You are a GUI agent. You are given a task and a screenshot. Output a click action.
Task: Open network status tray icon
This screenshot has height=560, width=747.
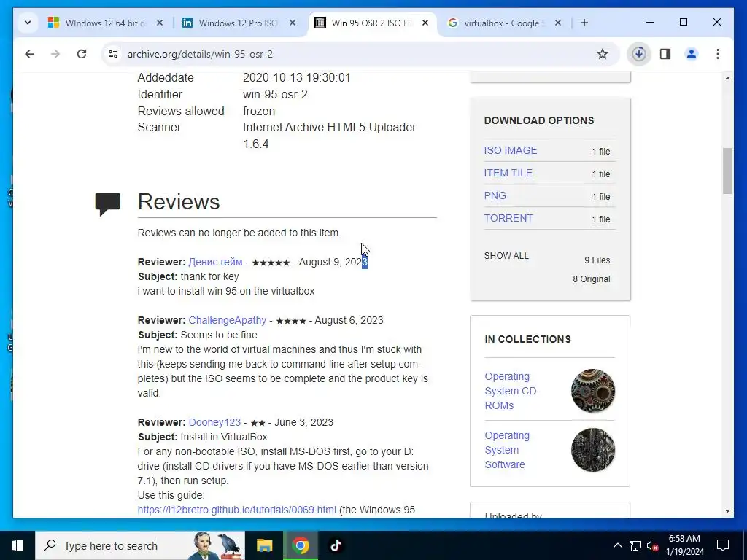click(635, 545)
